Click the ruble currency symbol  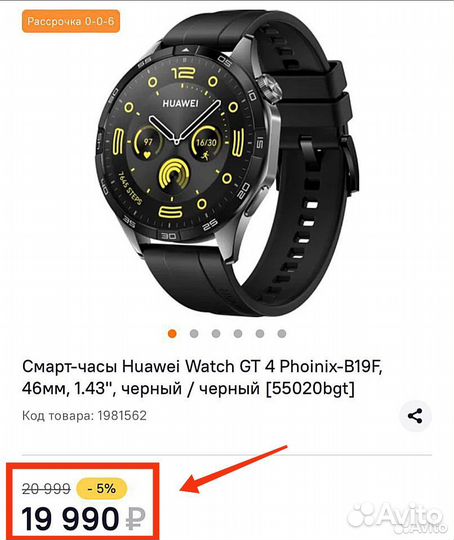click(x=135, y=520)
